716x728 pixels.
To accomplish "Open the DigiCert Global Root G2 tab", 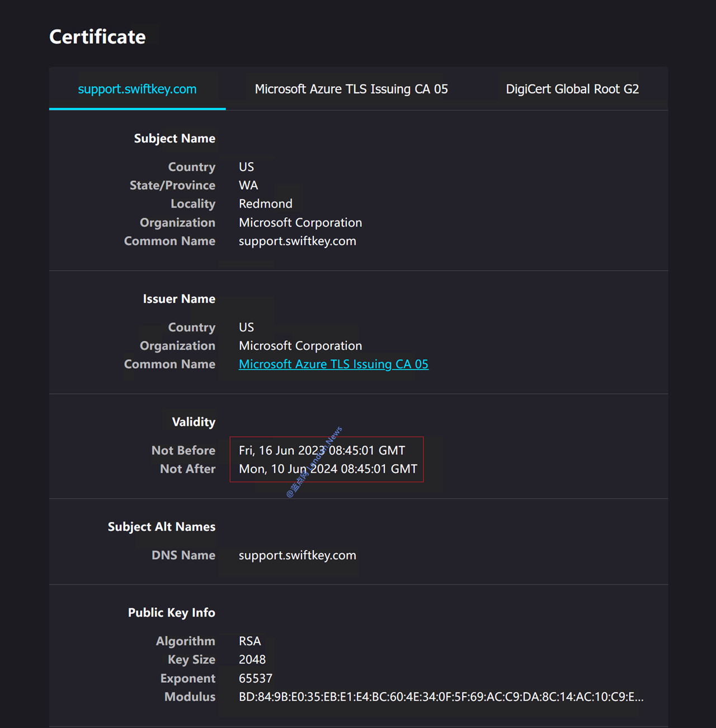I will pos(572,89).
